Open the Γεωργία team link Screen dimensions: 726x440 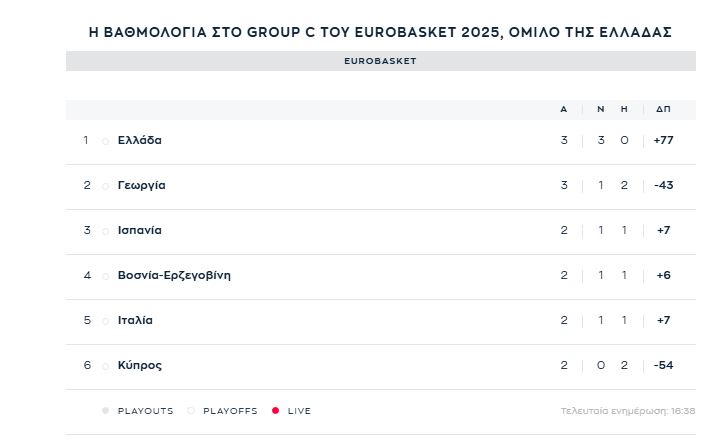[x=141, y=185]
